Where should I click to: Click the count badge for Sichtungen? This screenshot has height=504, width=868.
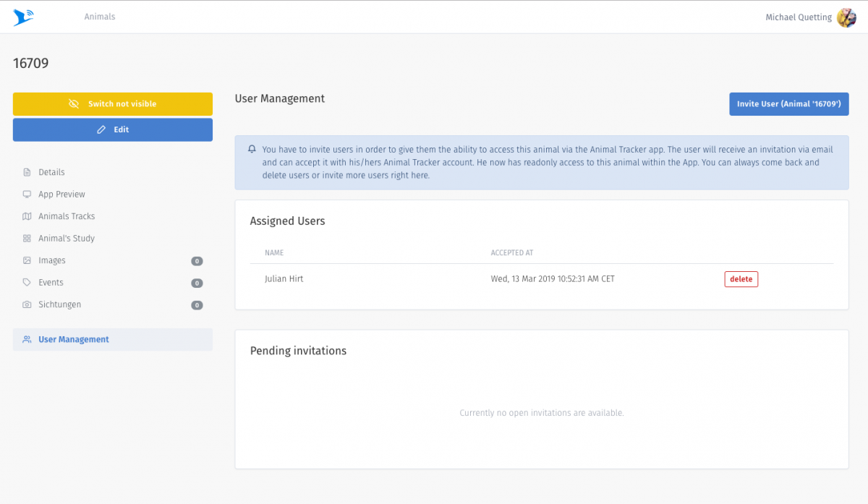(x=197, y=305)
